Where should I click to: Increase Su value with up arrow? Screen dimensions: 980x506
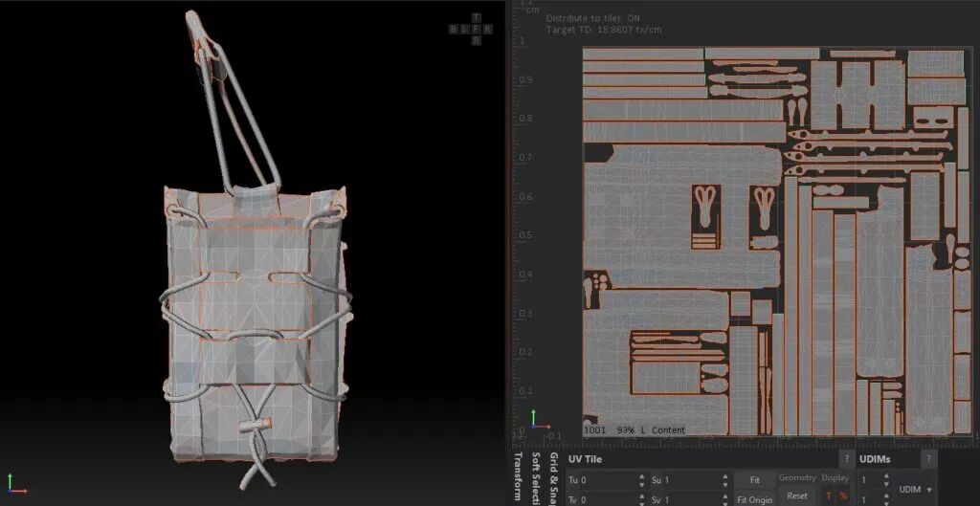(x=725, y=476)
